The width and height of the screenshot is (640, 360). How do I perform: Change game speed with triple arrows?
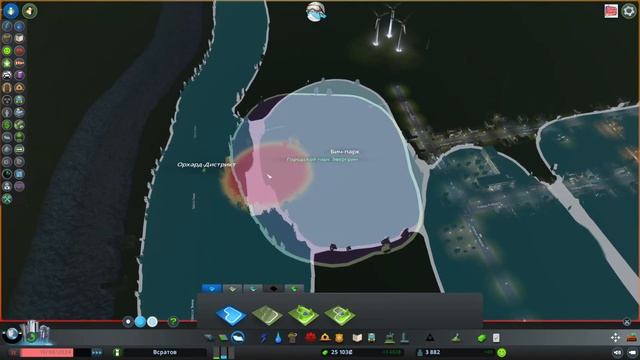click(97, 352)
